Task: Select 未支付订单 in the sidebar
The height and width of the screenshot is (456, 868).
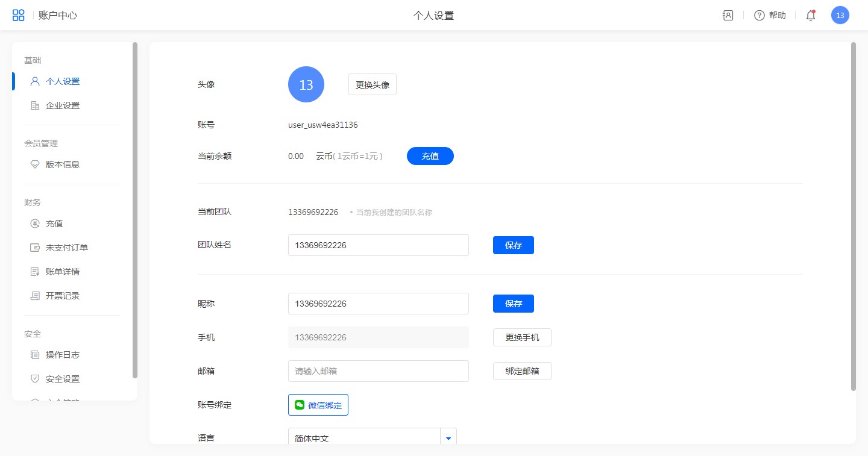Action: [66, 248]
